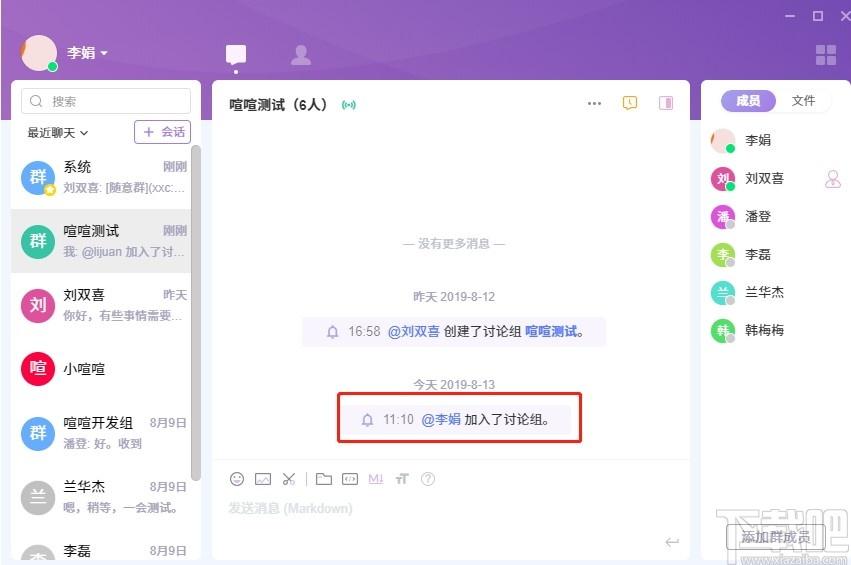Screen dimensions: 851x565
Task: Expand the 最近聊天 filter dropdown
Action: (x=58, y=132)
